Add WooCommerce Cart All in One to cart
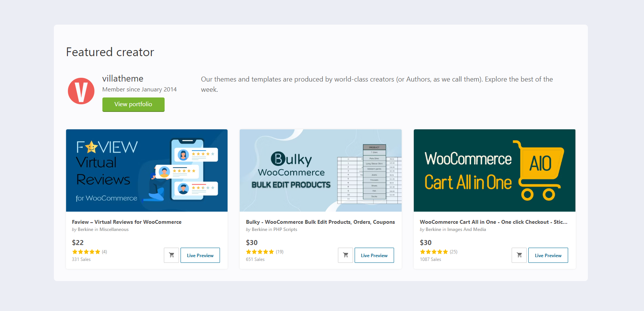The image size is (644, 311). (519, 255)
